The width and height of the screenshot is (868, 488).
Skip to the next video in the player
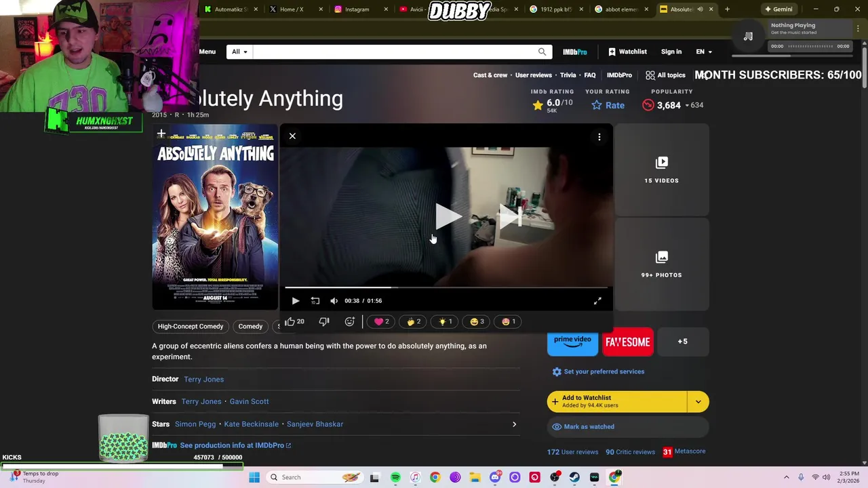point(510,217)
